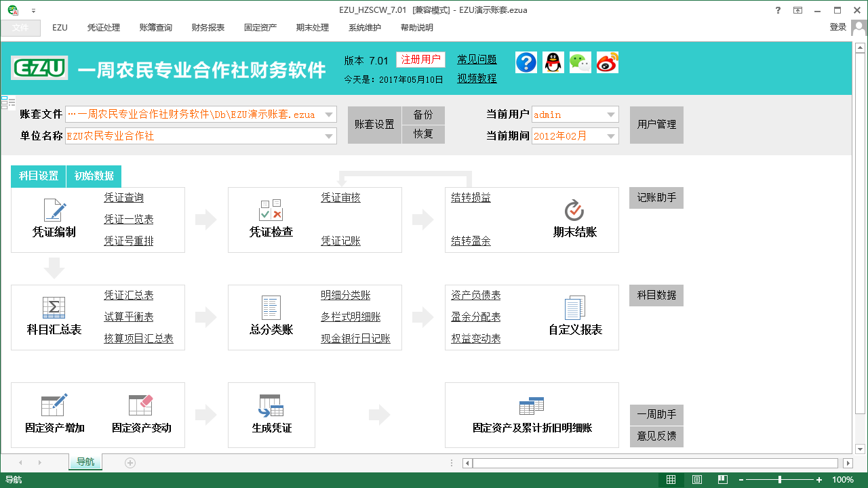
Task: Click the 恢复 button
Action: [423, 134]
